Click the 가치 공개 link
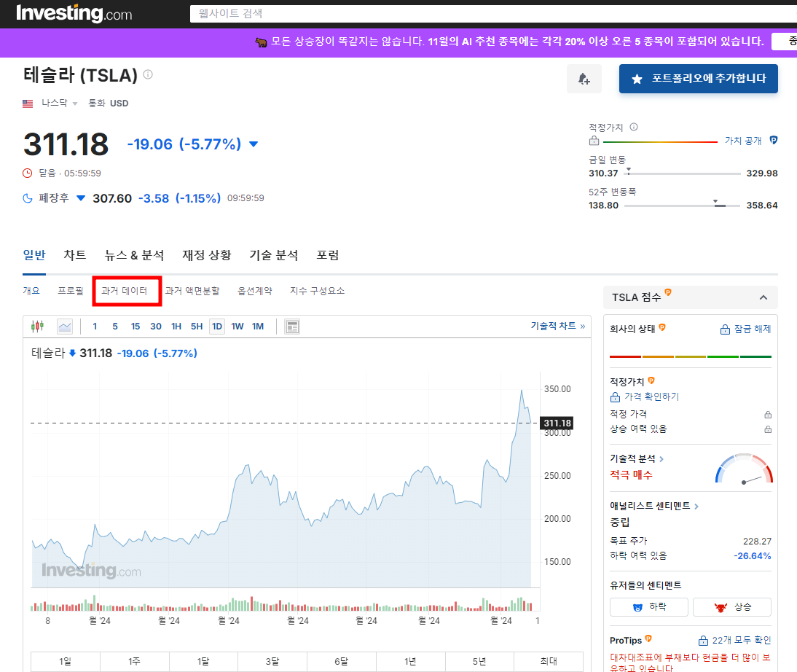797x672 pixels. 743,141
